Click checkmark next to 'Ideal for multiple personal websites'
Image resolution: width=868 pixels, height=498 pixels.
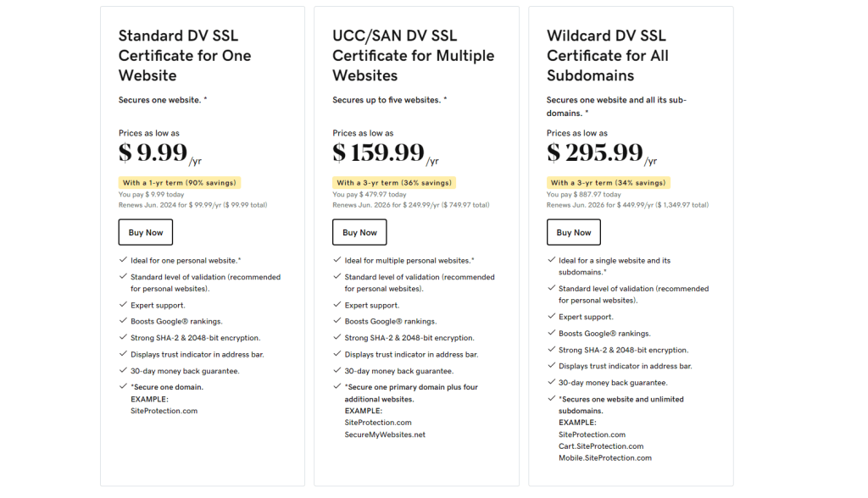coord(337,259)
